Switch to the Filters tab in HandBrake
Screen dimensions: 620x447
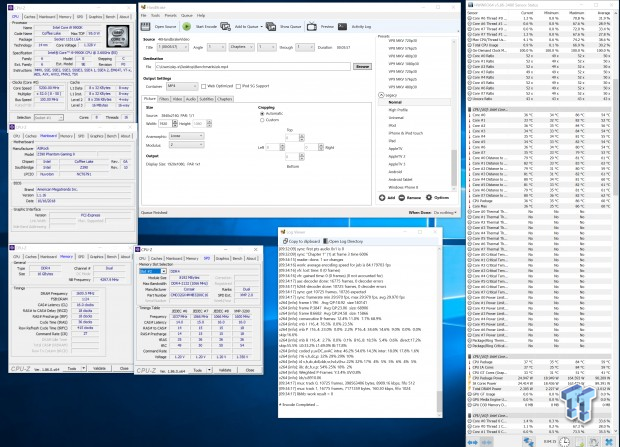click(x=164, y=99)
